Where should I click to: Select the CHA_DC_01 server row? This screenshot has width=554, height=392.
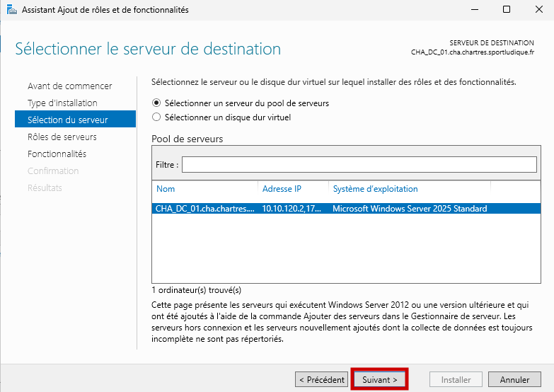(204, 209)
